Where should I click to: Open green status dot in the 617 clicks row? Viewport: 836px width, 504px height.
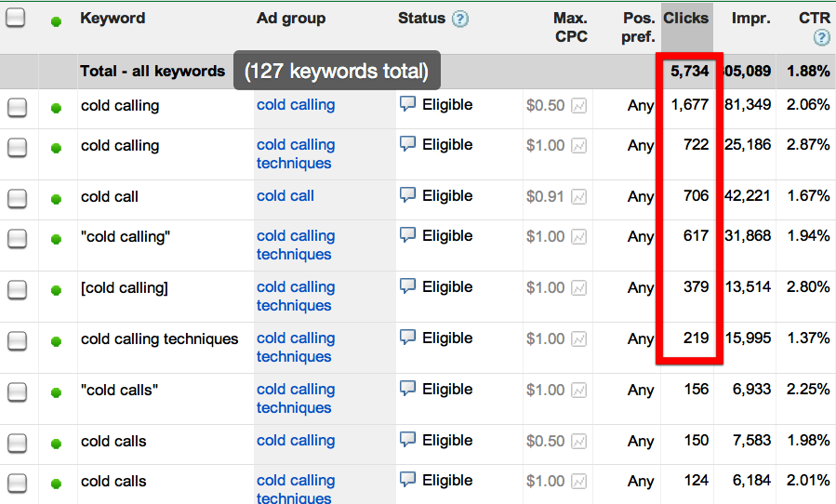click(56, 238)
